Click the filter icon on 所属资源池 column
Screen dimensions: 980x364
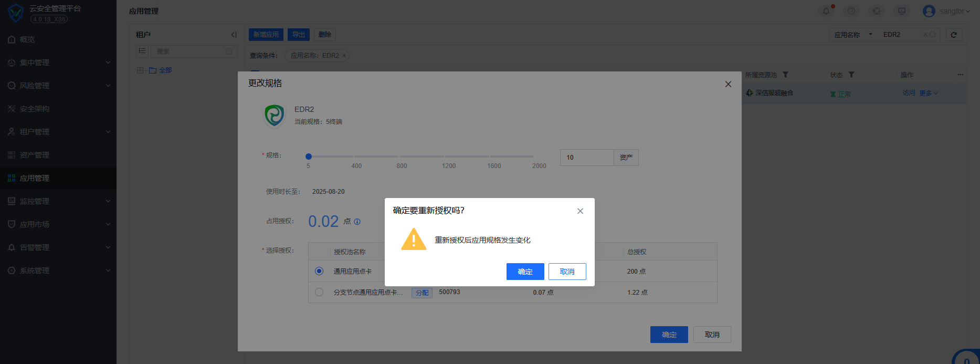click(x=785, y=75)
